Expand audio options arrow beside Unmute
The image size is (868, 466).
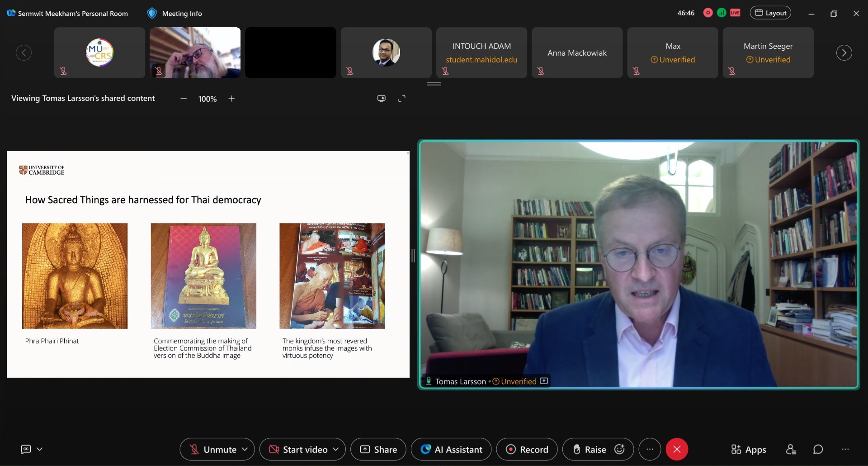pos(245,449)
